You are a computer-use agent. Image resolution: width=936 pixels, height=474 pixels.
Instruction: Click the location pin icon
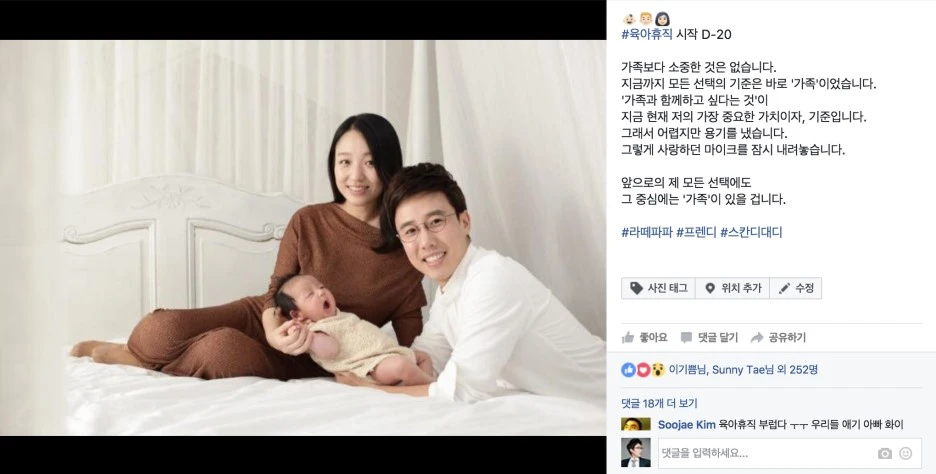pyautogui.click(x=710, y=288)
